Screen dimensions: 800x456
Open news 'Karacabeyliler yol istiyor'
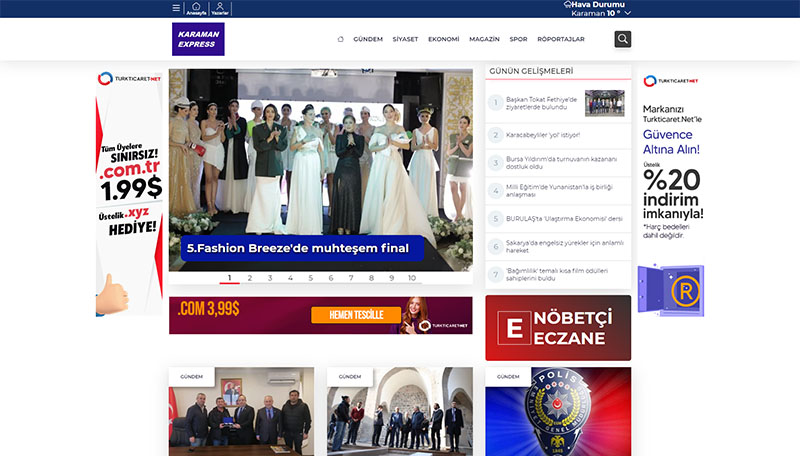coord(543,135)
